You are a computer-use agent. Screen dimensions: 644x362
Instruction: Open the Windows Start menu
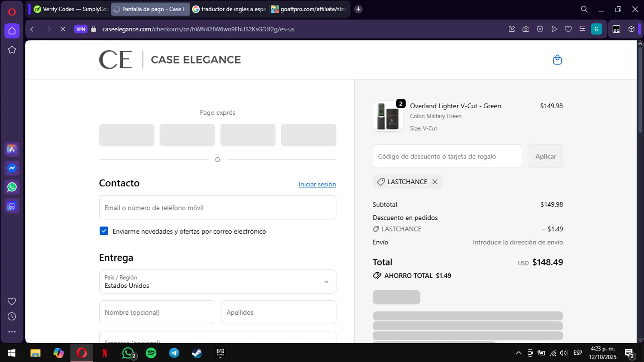tap(12, 353)
